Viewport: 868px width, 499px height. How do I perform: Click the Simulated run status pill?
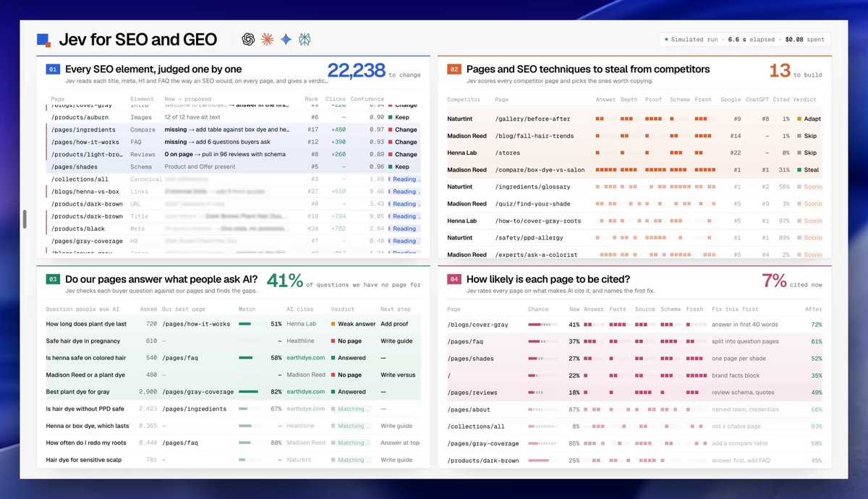pos(744,40)
